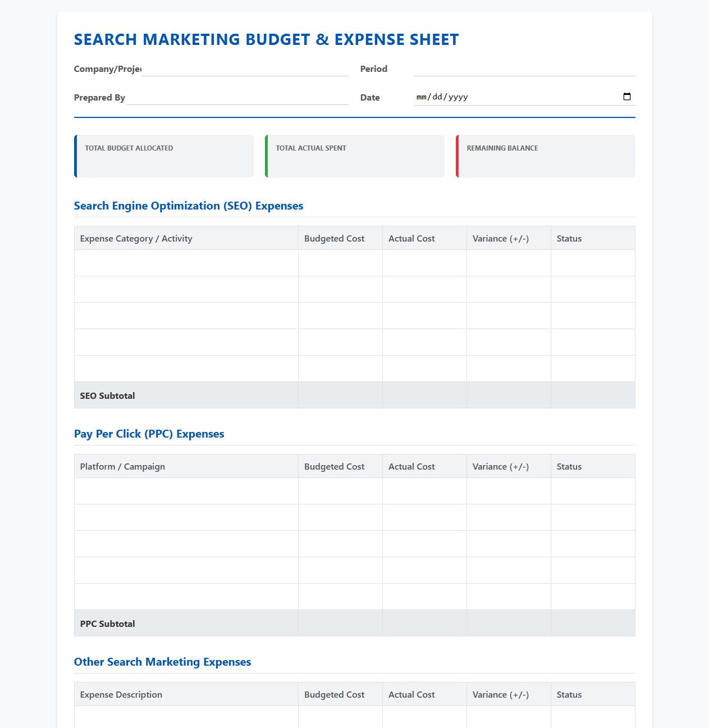
Task: Click the Variance (+/-) header in PPC table
Action: [x=509, y=466]
